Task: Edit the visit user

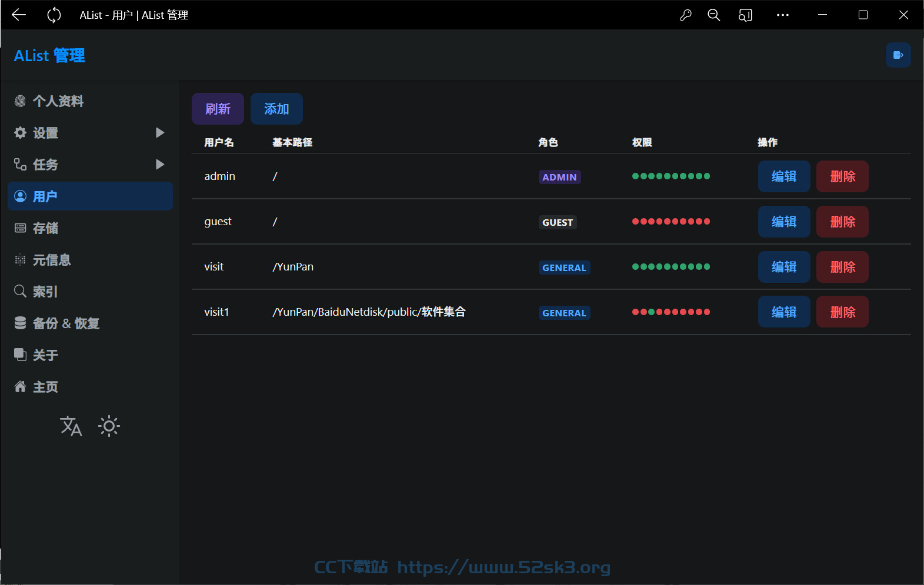Action: coord(784,267)
